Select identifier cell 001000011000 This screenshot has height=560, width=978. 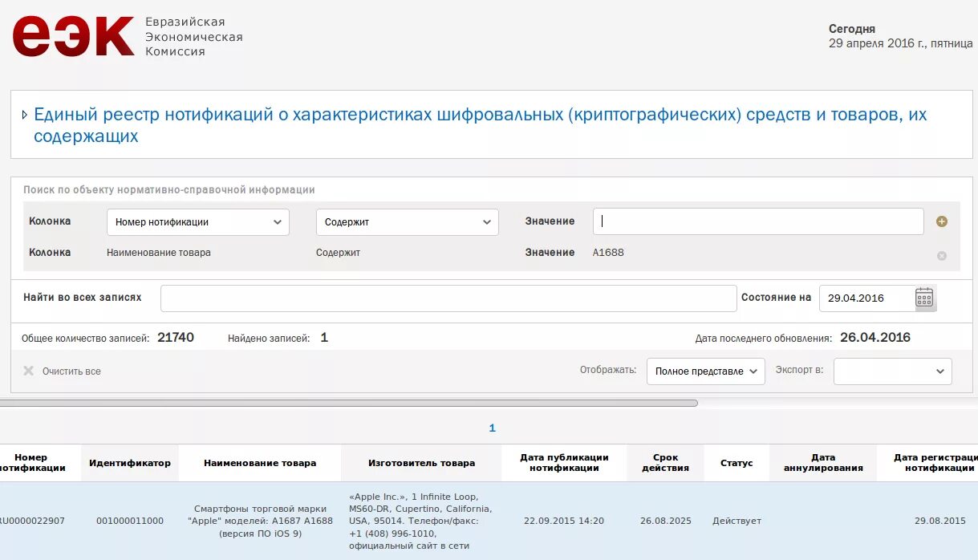click(130, 521)
